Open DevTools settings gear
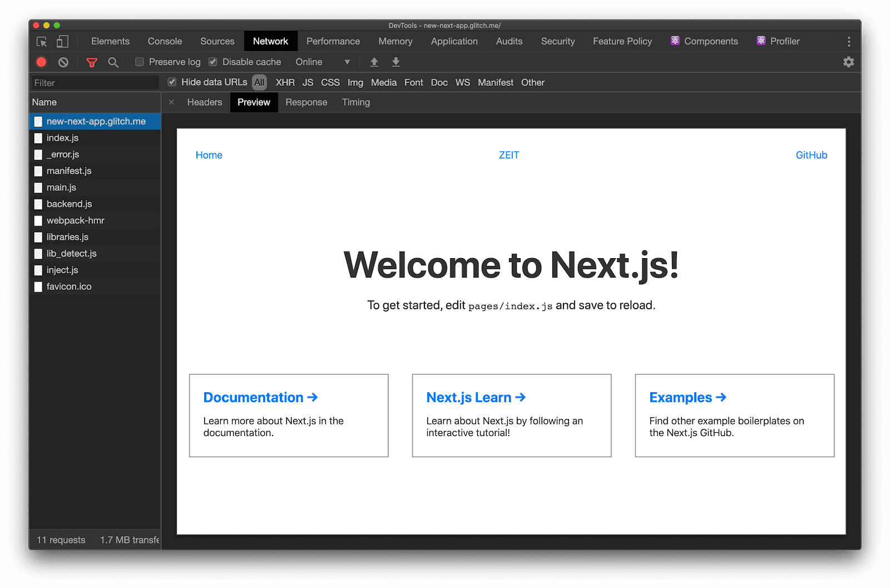This screenshot has height=588, width=890. pyautogui.click(x=848, y=62)
